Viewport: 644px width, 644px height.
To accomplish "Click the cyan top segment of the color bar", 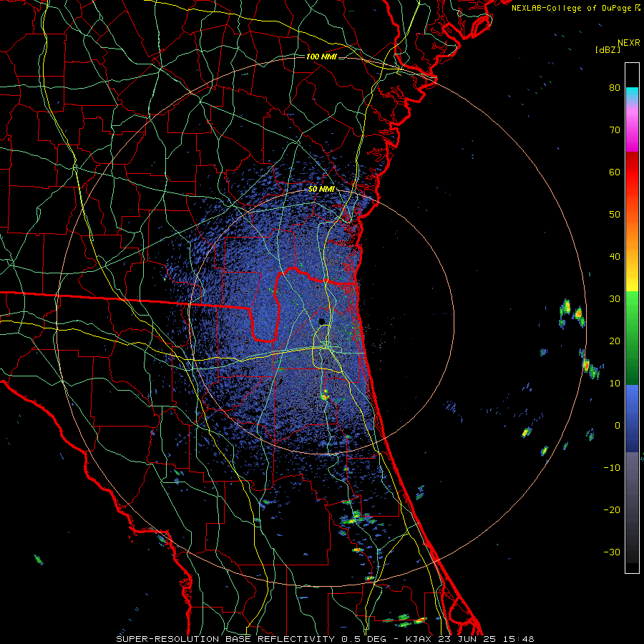I will [x=632, y=93].
